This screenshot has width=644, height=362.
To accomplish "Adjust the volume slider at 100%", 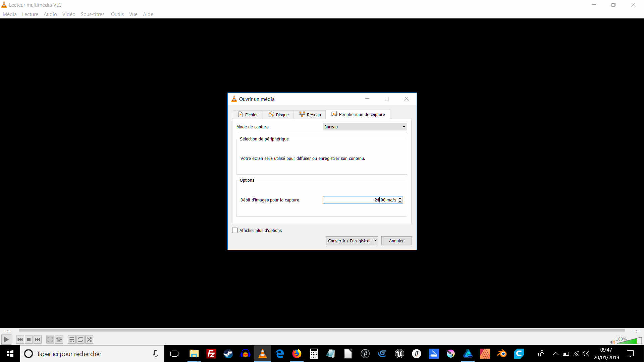I will point(630,341).
